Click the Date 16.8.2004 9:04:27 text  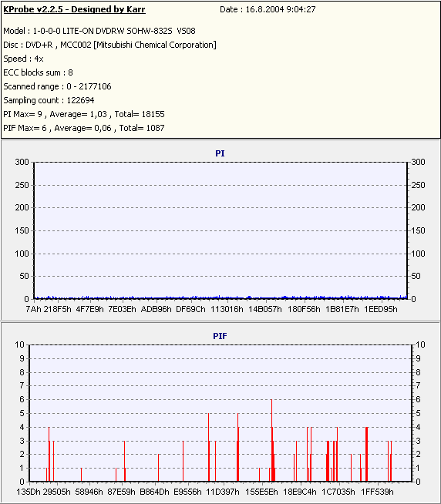click(x=268, y=9)
